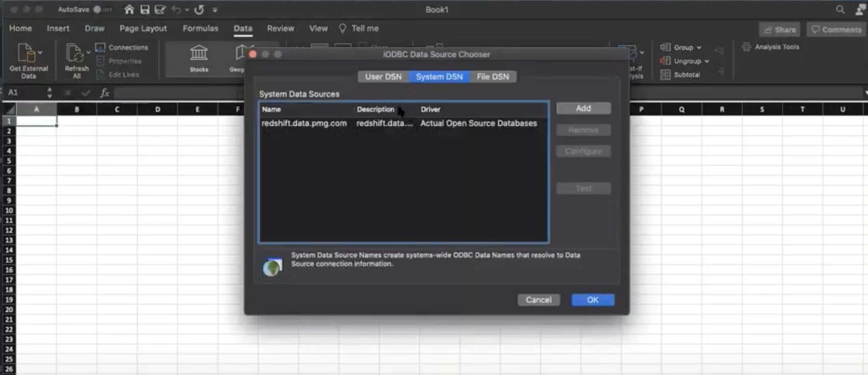Click the Name Box showing A1

click(24, 92)
